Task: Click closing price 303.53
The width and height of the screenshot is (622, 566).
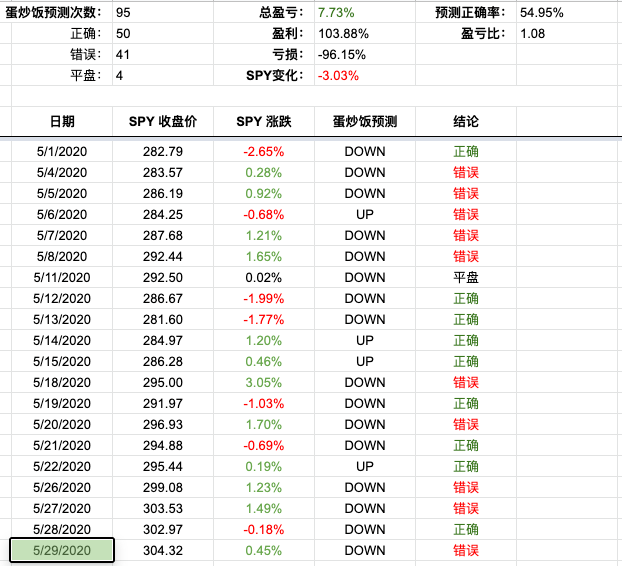Action: pos(163,509)
